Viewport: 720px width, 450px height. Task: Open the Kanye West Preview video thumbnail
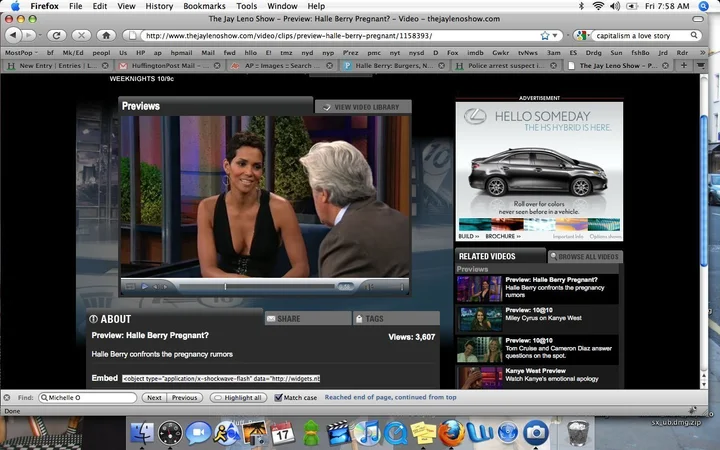tap(479, 378)
